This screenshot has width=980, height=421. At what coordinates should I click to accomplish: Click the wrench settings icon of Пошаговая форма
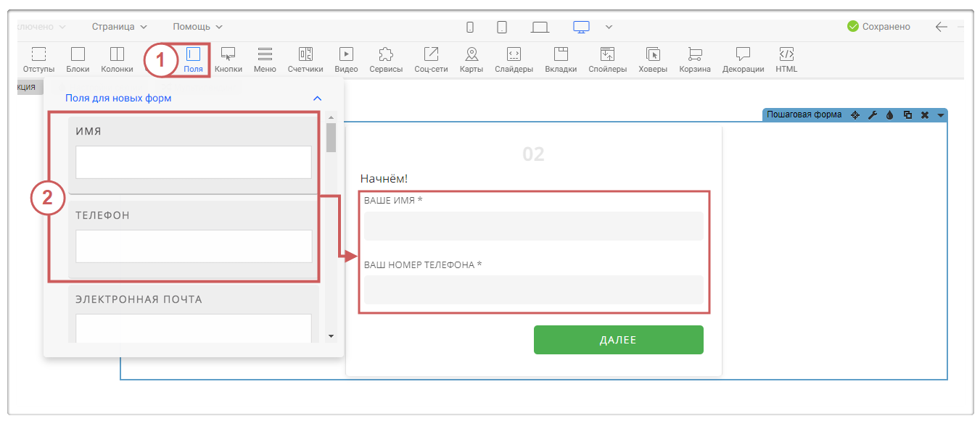[x=873, y=115]
